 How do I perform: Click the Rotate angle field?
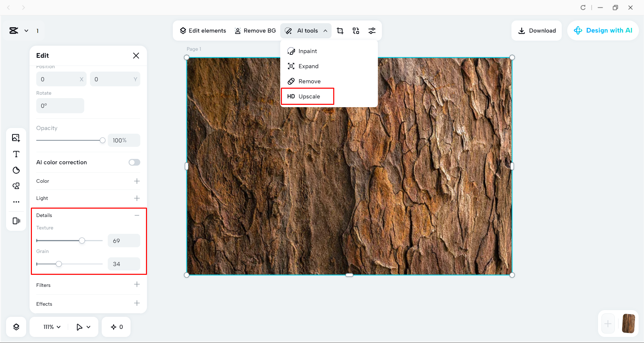60,105
